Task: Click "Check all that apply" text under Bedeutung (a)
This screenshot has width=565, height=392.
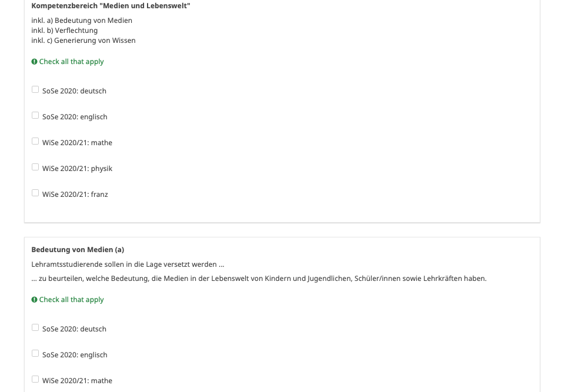Action: coord(72,300)
